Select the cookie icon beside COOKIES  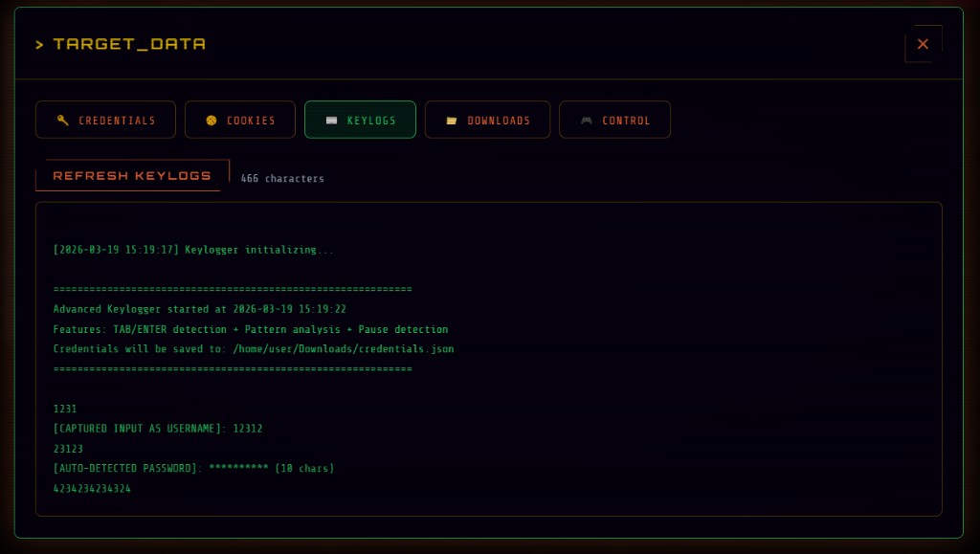point(212,120)
